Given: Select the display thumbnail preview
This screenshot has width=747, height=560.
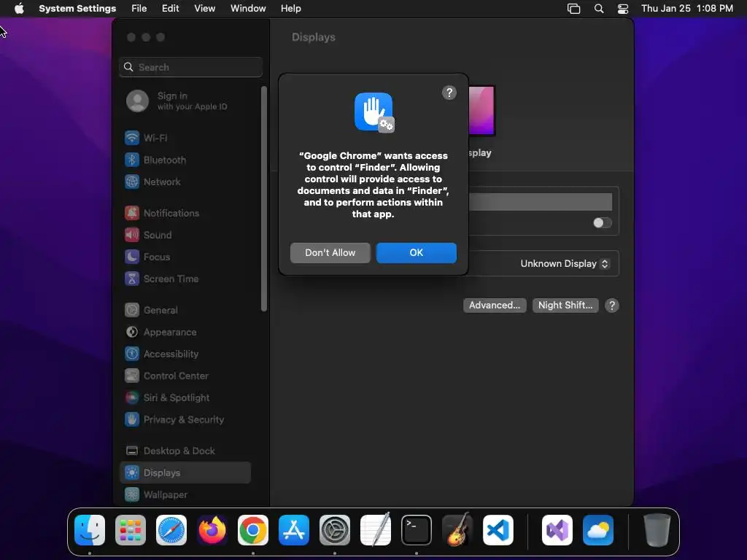Looking at the screenshot, I should (481, 111).
